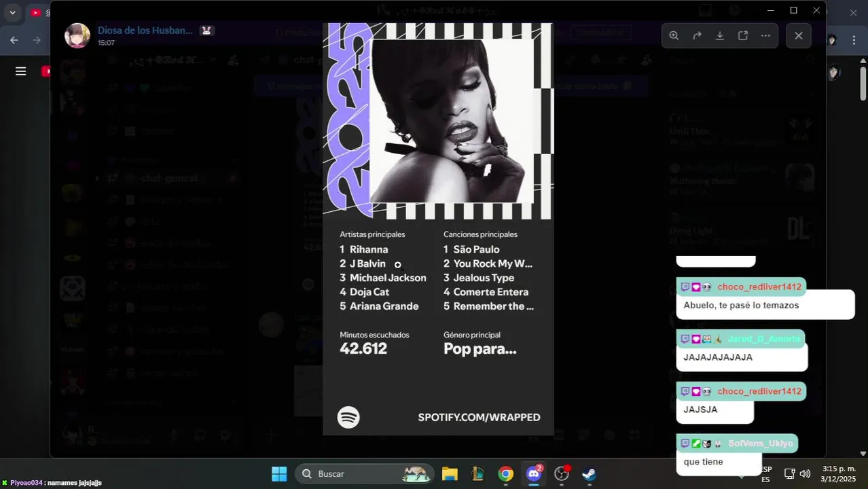
Task: Open the more options ellipsis in the viewer toolbar
Action: 765,35
